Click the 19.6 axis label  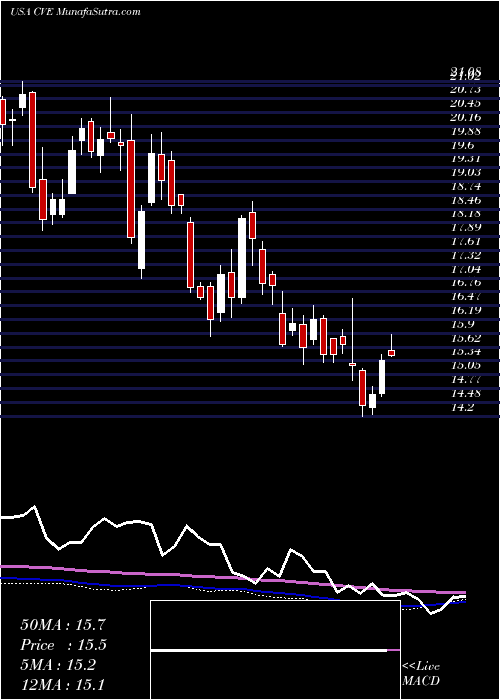[462, 146]
